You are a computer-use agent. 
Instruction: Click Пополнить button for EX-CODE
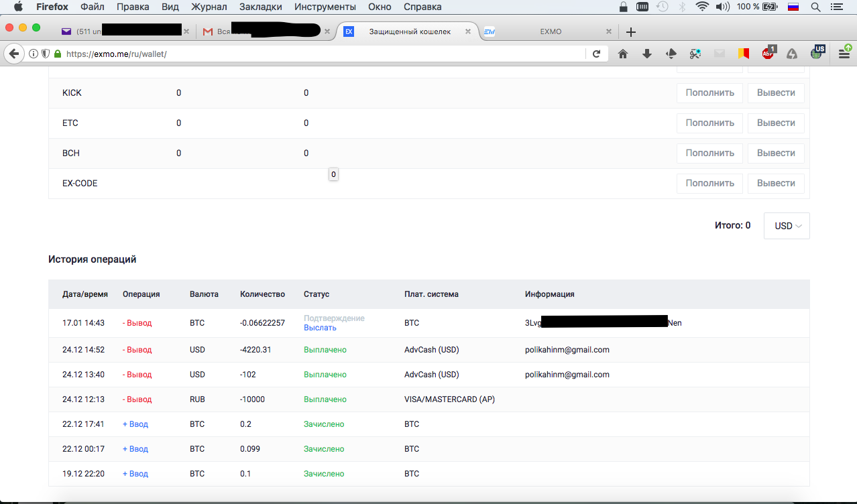tap(709, 184)
